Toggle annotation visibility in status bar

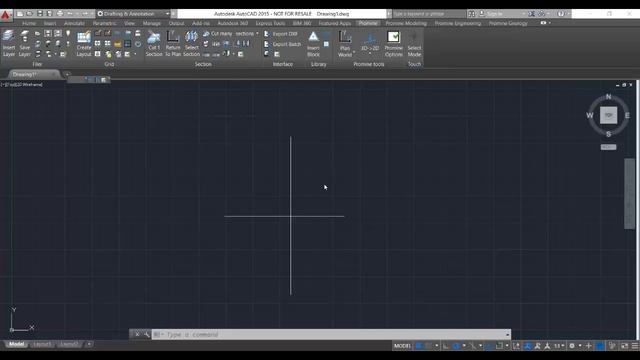[x=527, y=346]
